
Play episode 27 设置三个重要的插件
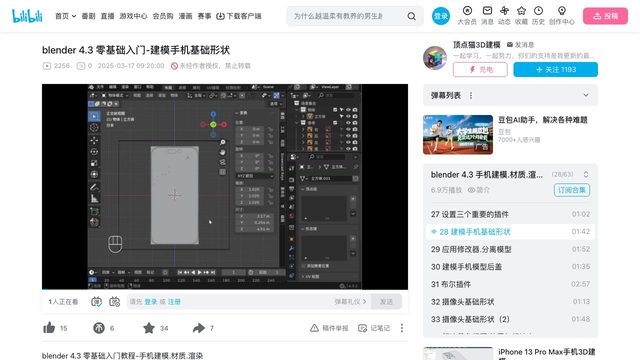point(510,214)
